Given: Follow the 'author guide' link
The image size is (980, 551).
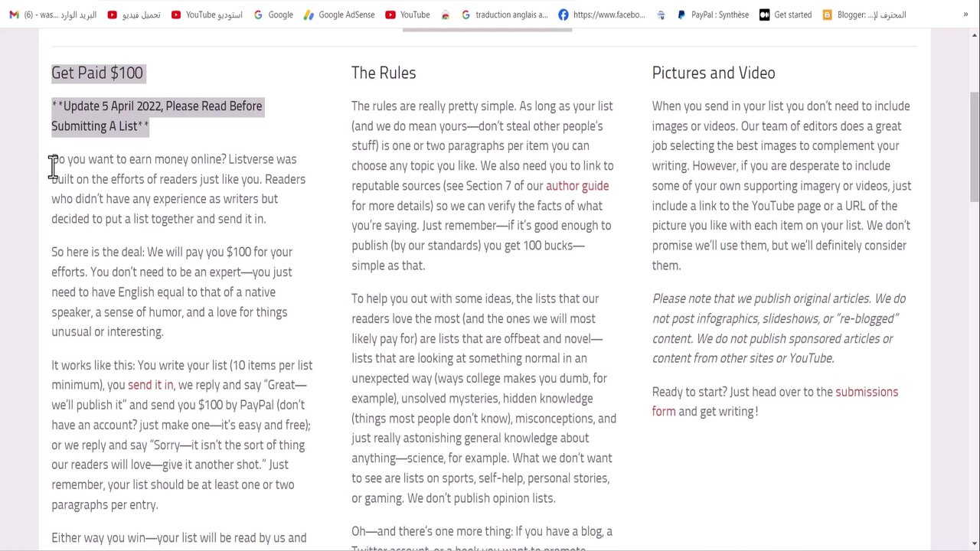Looking at the screenshot, I should (x=577, y=186).
